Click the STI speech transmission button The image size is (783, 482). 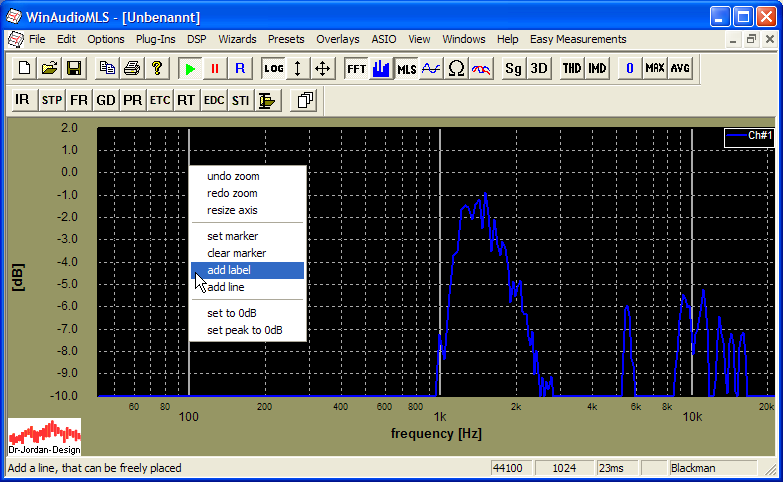point(240,100)
